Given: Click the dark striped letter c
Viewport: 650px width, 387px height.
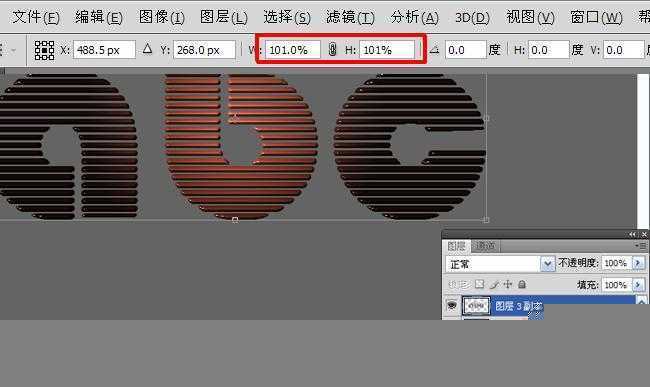Looking at the screenshot, I should tap(410, 146).
